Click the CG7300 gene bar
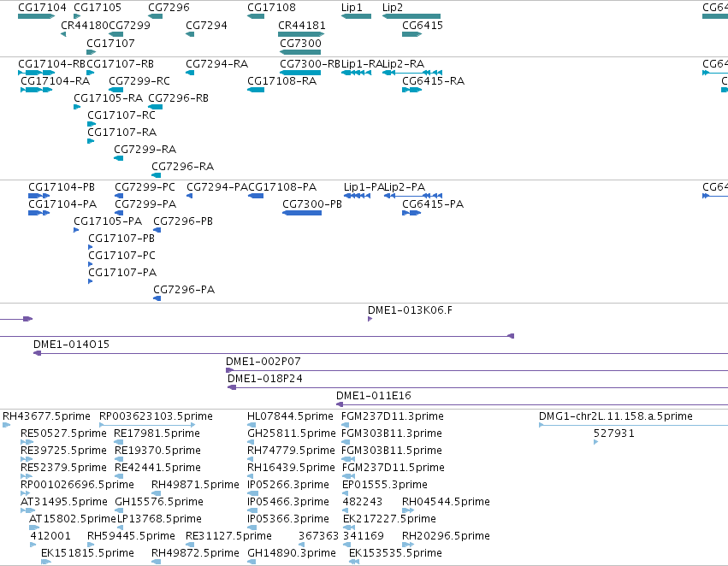 300,52
